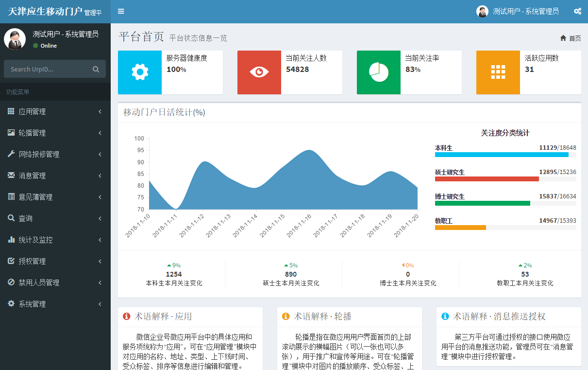The width and height of the screenshot is (588, 370).
Task: Select the 授权管理 sidebar item
Action: point(32,261)
